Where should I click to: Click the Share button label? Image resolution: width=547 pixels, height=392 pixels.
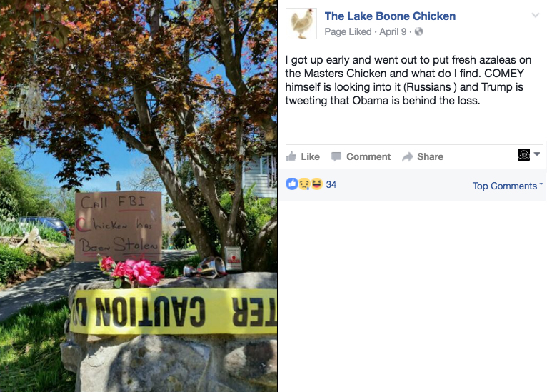point(430,156)
